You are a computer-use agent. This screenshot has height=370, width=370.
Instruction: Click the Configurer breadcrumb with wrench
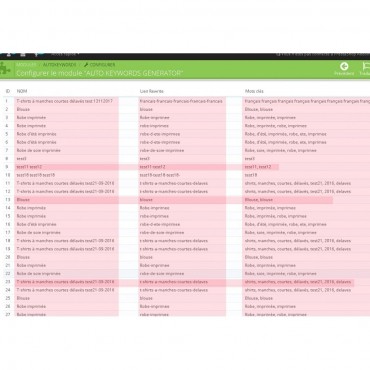[100, 65]
